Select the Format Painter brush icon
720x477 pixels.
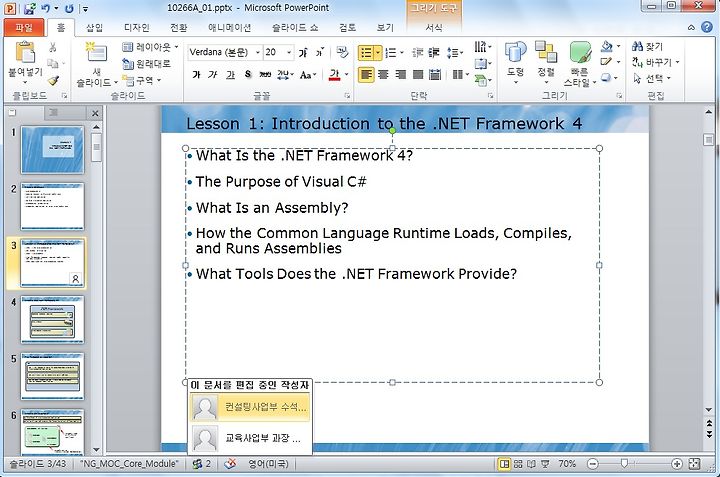coord(53,81)
